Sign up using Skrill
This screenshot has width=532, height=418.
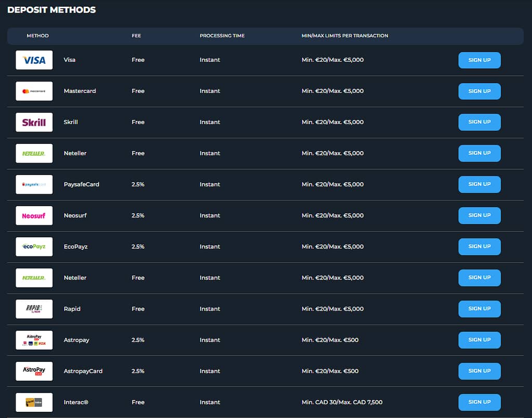(480, 122)
